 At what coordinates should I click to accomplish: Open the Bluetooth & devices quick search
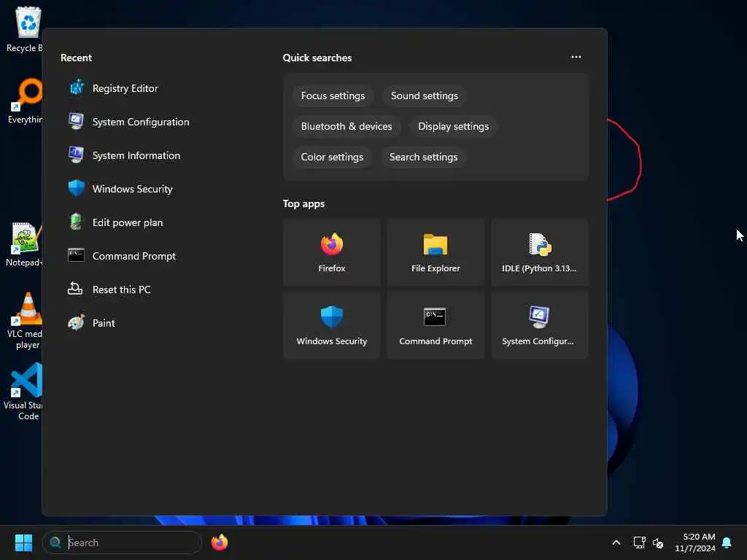coord(347,126)
